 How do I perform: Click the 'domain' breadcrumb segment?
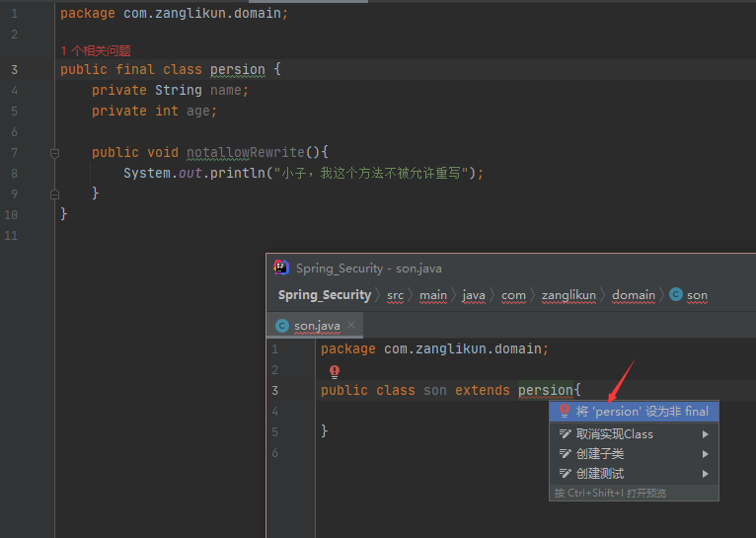(x=633, y=295)
